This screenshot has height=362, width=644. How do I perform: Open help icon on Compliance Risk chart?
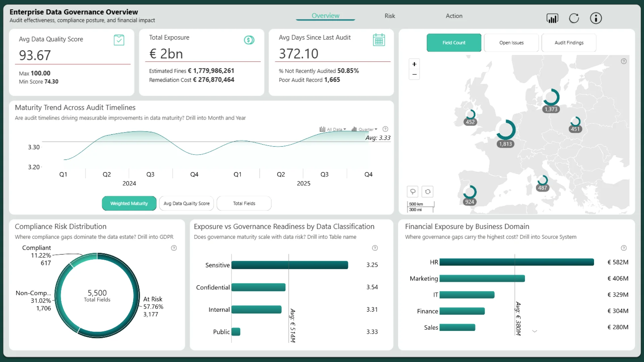tap(174, 248)
